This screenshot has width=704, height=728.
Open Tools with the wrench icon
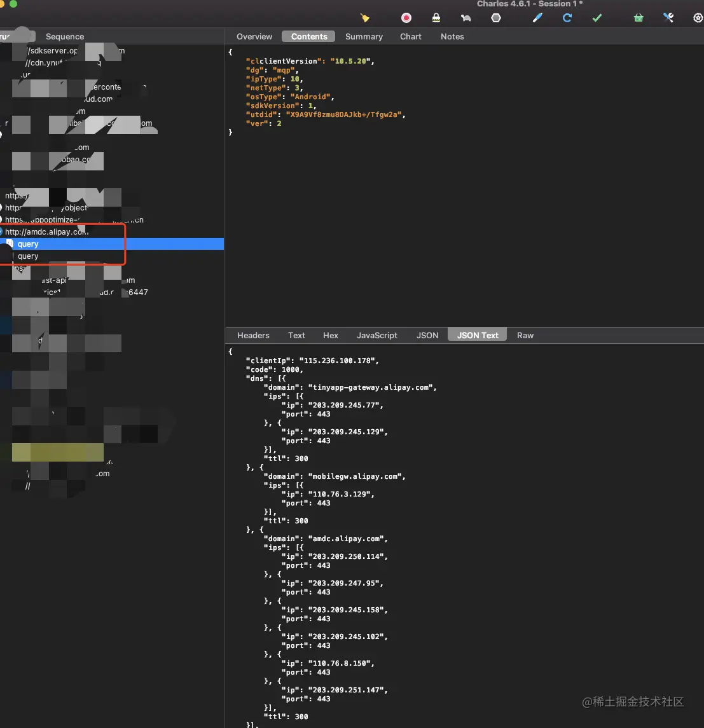[668, 18]
